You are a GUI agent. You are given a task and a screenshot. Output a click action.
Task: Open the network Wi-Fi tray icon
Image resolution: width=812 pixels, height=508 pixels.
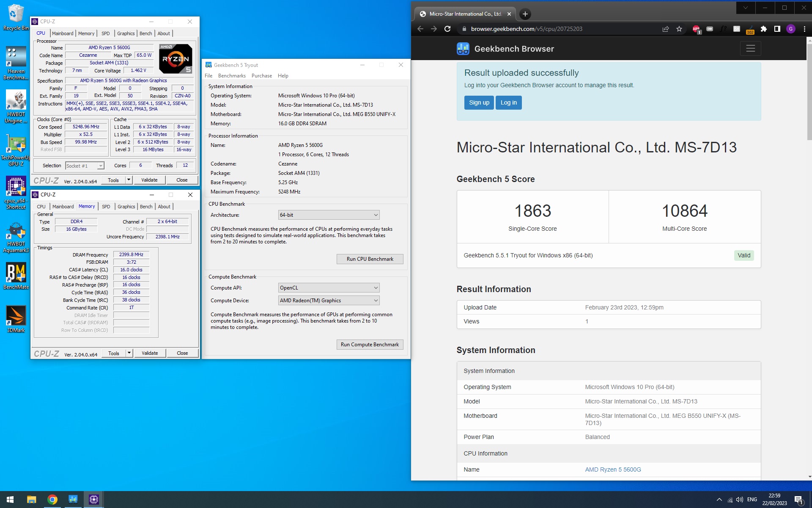coord(730,500)
